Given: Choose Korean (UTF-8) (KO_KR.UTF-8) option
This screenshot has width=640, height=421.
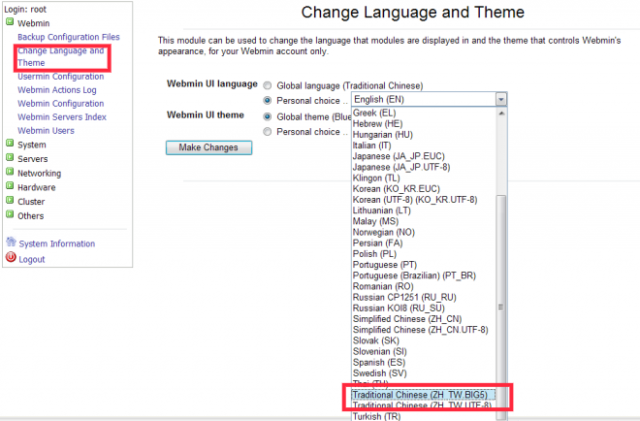Looking at the screenshot, I should click(x=424, y=200).
